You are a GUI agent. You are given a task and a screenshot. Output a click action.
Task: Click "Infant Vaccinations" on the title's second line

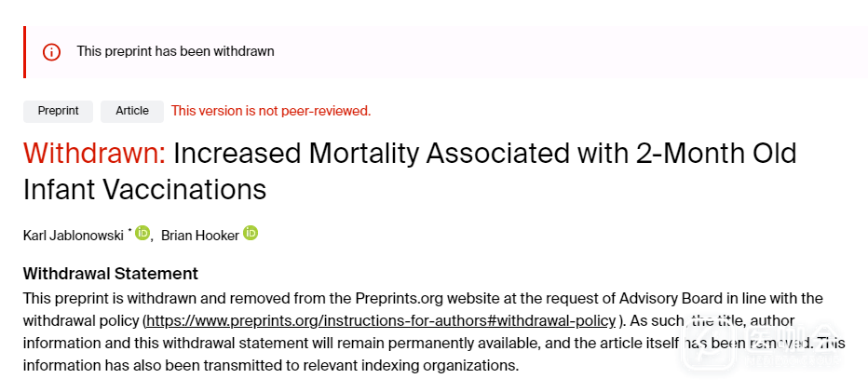[144, 189]
